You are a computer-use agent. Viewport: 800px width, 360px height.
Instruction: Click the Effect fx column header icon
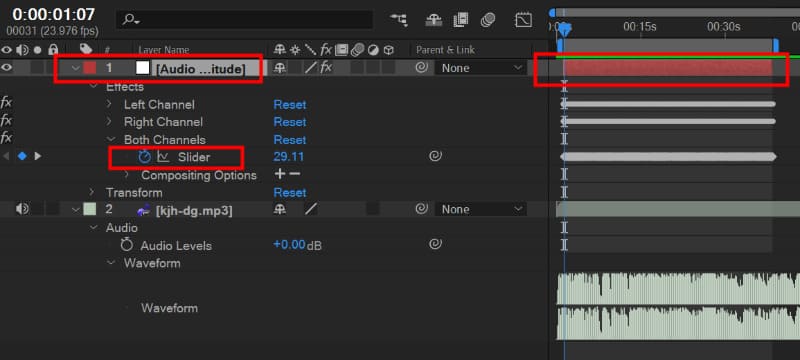326,49
